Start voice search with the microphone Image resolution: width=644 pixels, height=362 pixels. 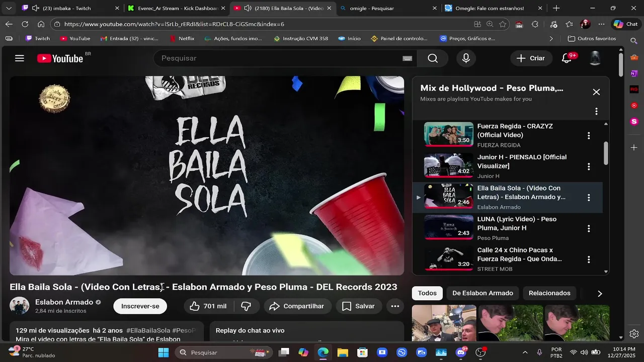tap(466, 58)
